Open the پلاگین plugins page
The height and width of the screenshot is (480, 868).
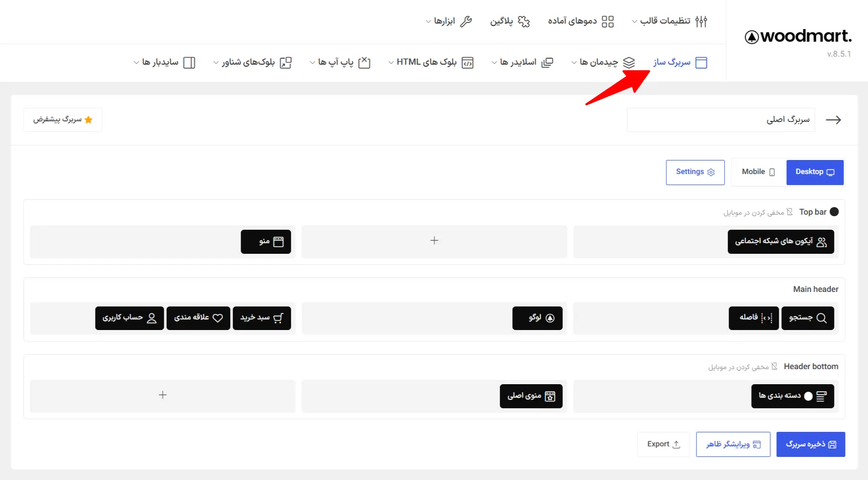click(510, 21)
